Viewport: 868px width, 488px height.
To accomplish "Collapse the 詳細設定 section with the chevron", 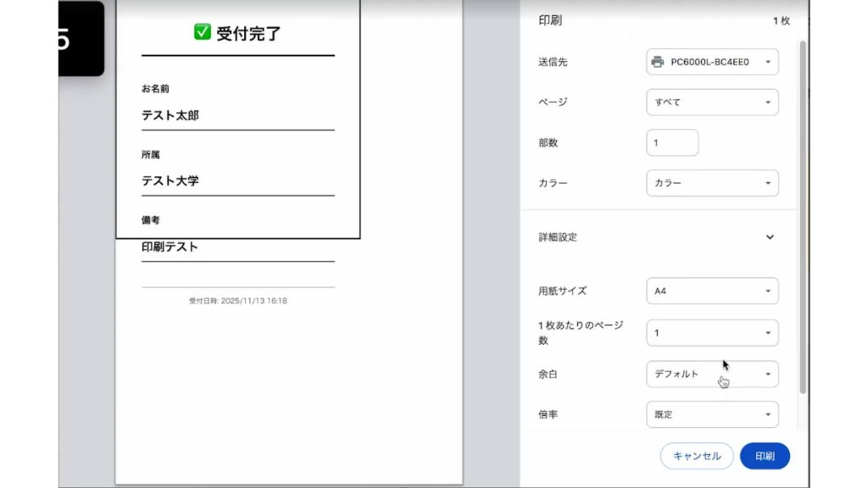I will pyautogui.click(x=770, y=237).
